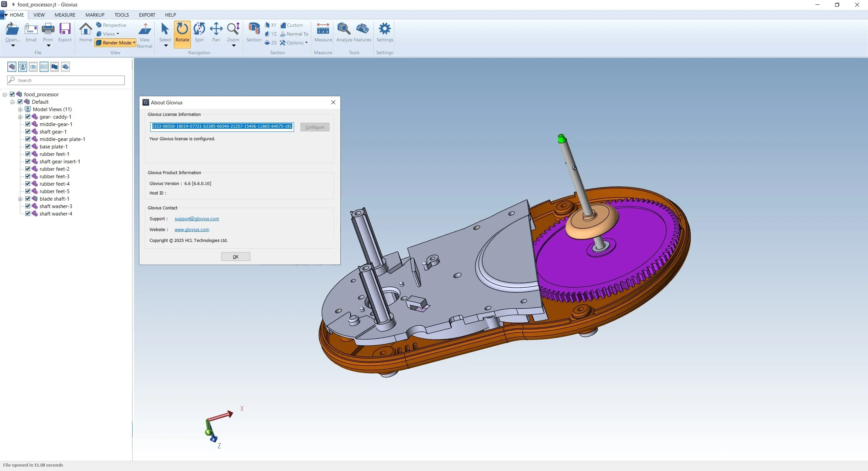868x471 pixels.
Task: Click the third panel icon above Search
Action: (x=33, y=67)
